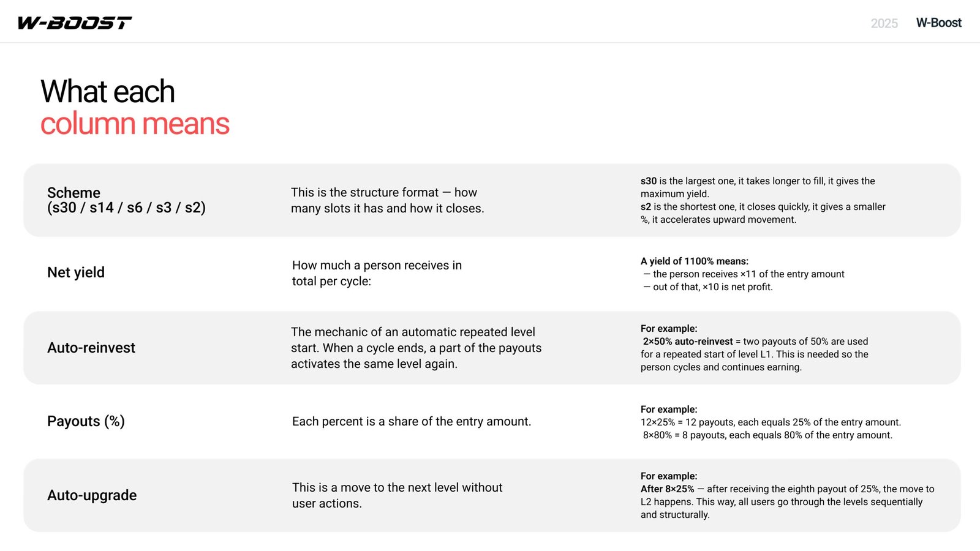Click the bold s2 term

click(646, 207)
